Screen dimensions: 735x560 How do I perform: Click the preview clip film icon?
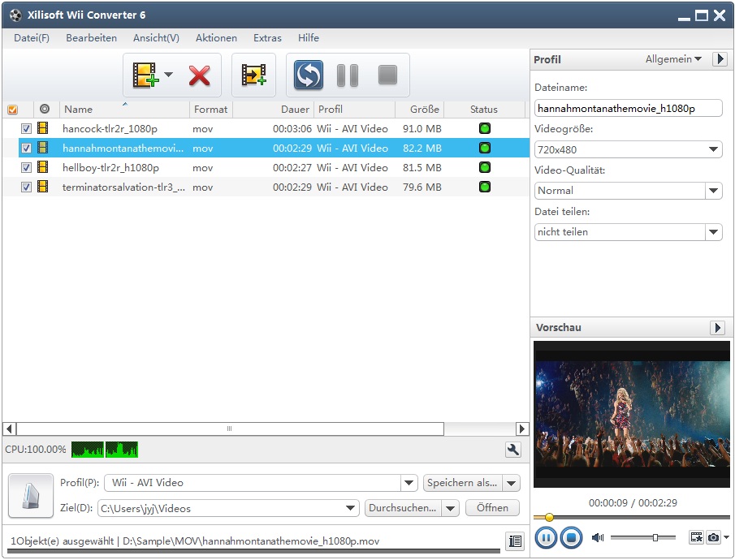[697, 537]
